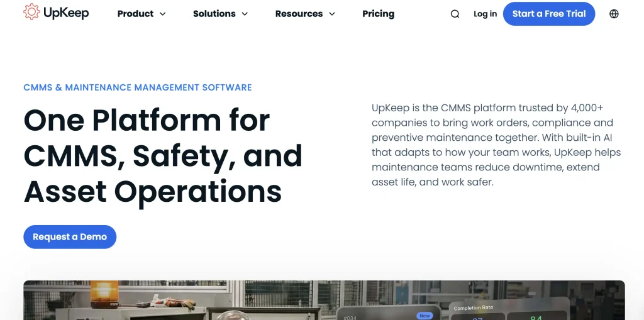This screenshot has width=644, height=320.
Task: Expand the Resources menu chevron
Action: point(332,14)
